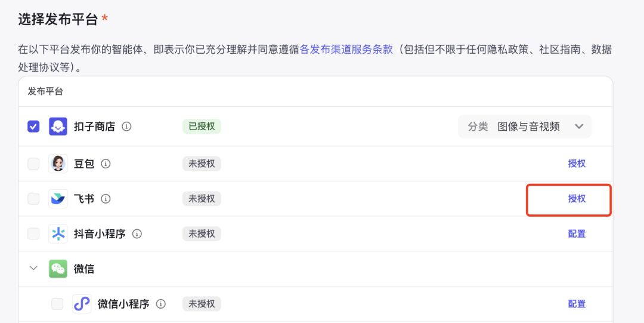Open info icon next to 微信小程序
This screenshot has width=644, height=323.
[161, 304]
